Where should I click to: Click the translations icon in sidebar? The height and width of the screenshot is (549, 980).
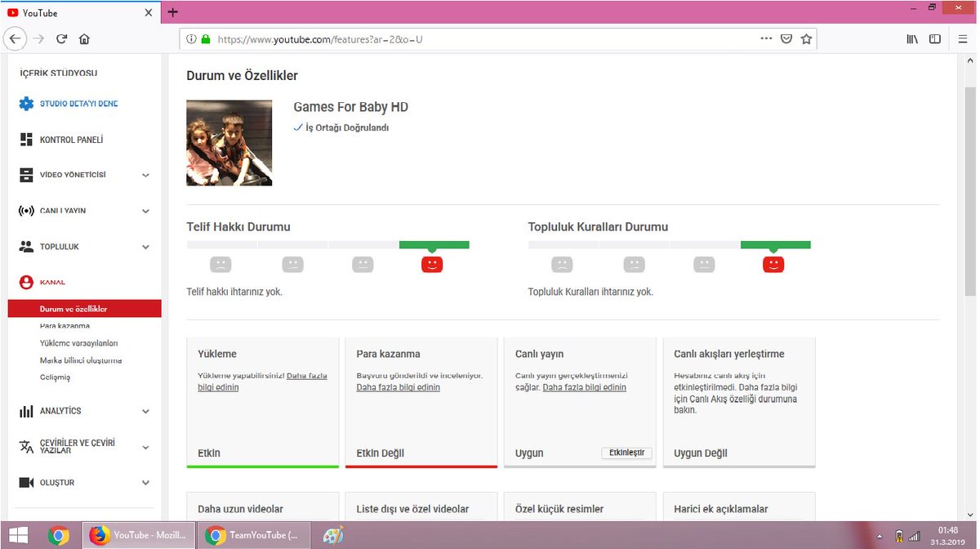pyautogui.click(x=26, y=446)
